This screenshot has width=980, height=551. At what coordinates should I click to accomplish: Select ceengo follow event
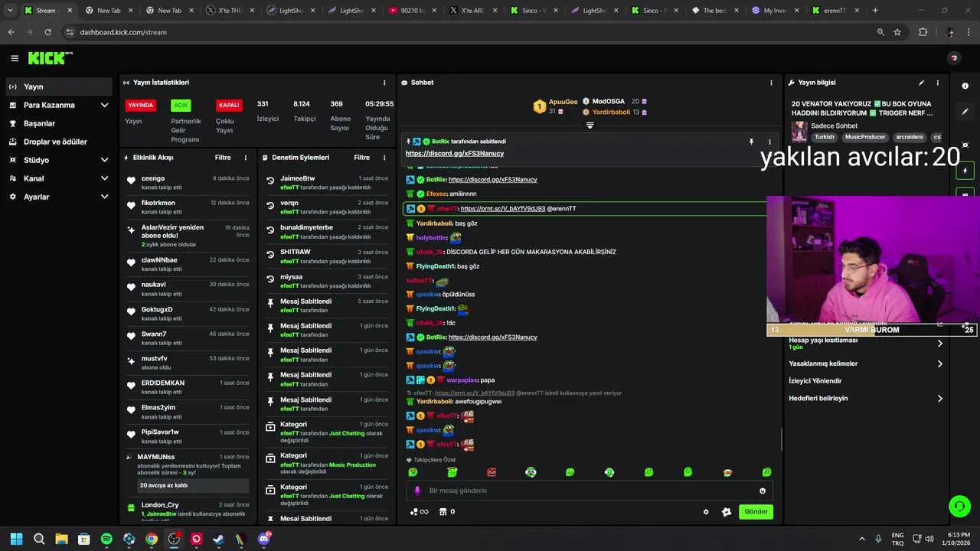pyautogui.click(x=188, y=183)
